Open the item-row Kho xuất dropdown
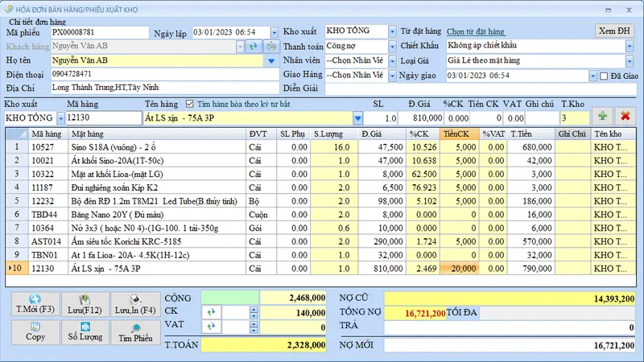This screenshot has width=644, height=362. (60, 118)
